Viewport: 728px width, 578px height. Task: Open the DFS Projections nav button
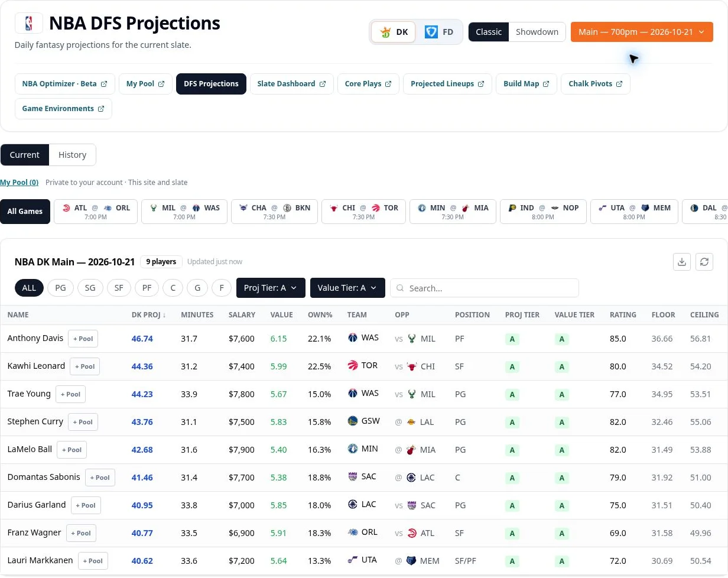(x=211, y=84)
